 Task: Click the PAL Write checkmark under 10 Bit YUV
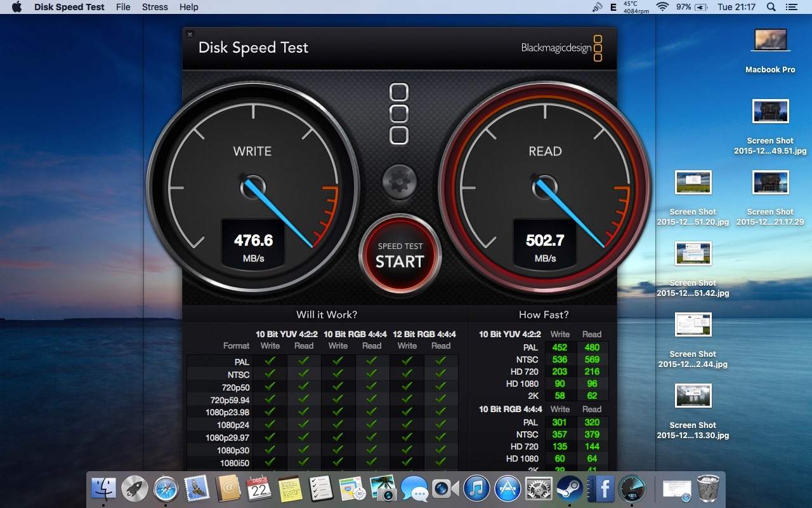pyautogui.click(x=270, y=361)
